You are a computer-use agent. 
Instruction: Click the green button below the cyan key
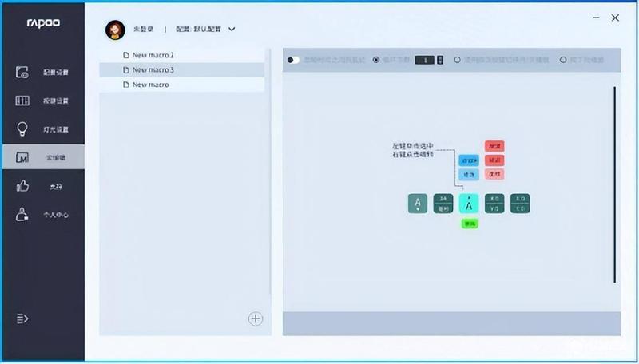pos(470,224)
